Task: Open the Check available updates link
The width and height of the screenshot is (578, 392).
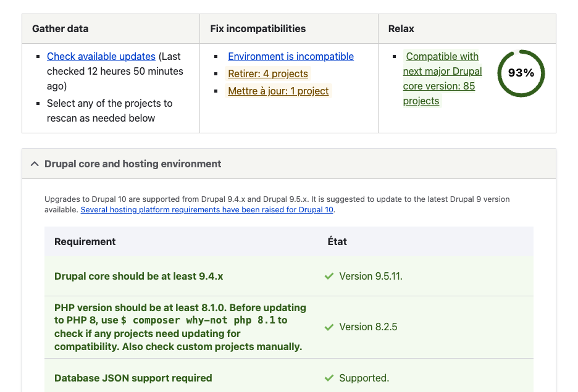Action: point(101,56)
